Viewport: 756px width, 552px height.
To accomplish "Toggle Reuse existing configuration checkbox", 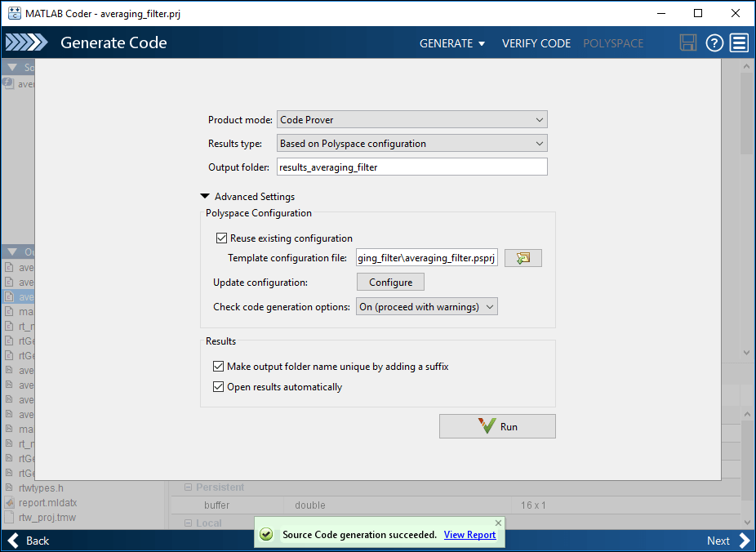I will click(221, 238).
